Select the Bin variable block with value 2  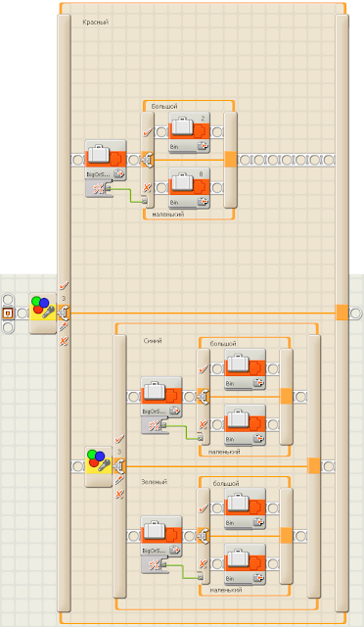pyautogui.click(x=190, y=132)
